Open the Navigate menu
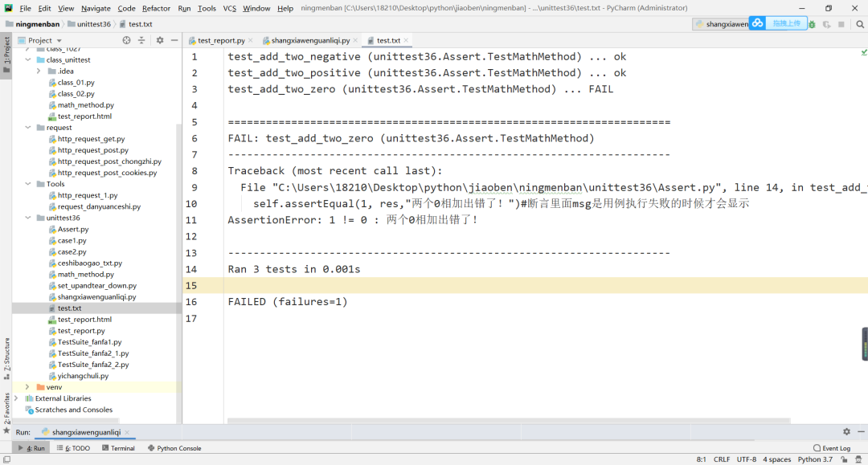This screenshot has width=868, height=465. click(x=96, y=8)
